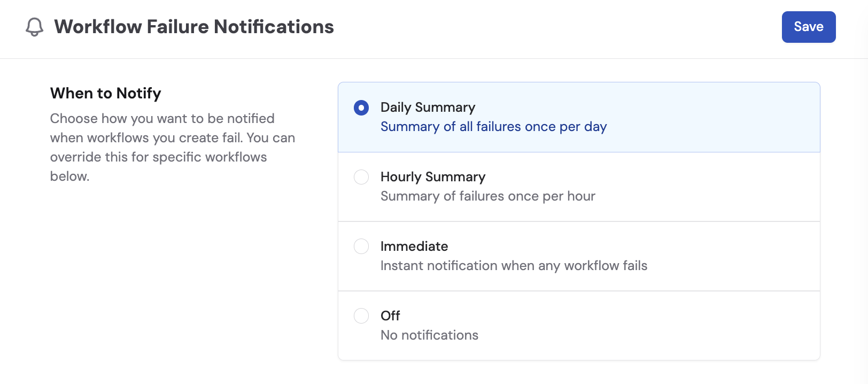Click the Immediate option row

pyautogui.click(x=579, y=256)
